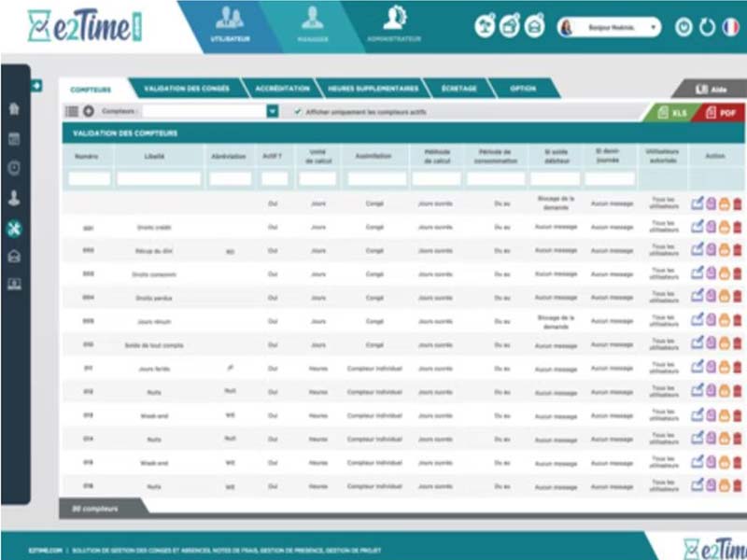Click the list view icon beside Compteurs
This screenshot has height=560, width=747.
(72, 111)
